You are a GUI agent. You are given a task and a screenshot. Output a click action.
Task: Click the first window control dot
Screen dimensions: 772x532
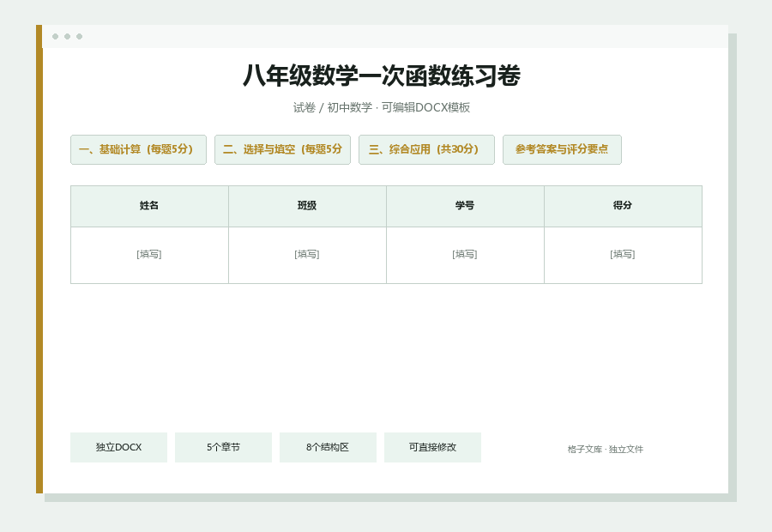click(x=55, y=36)
